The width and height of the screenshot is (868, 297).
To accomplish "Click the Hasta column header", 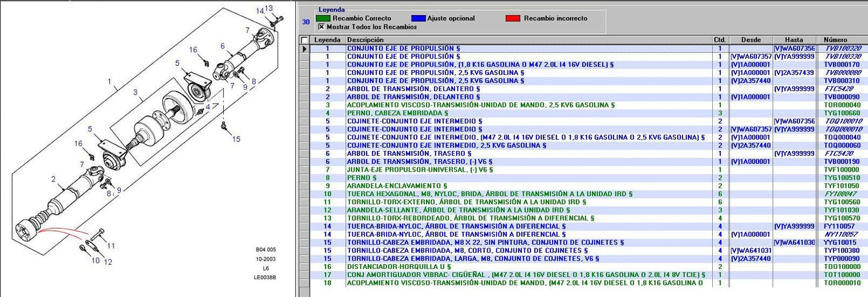I will tap(794, 40).
